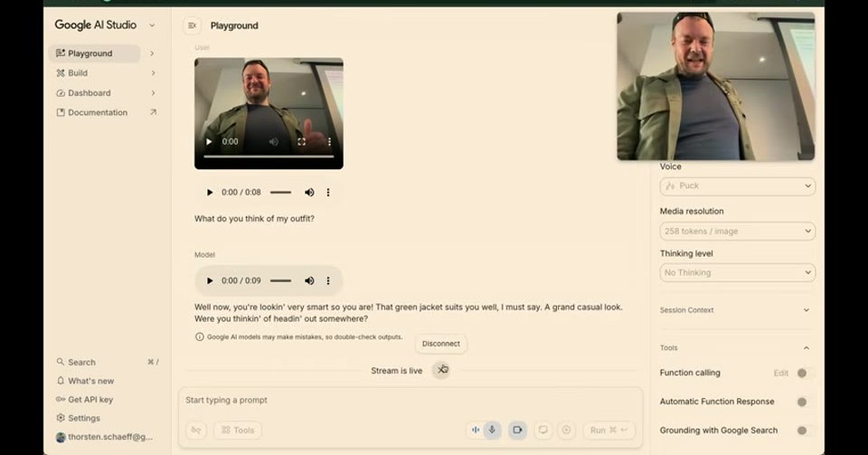Click the Disconnect button
This screenshot has width=868, height=455.
441,344
